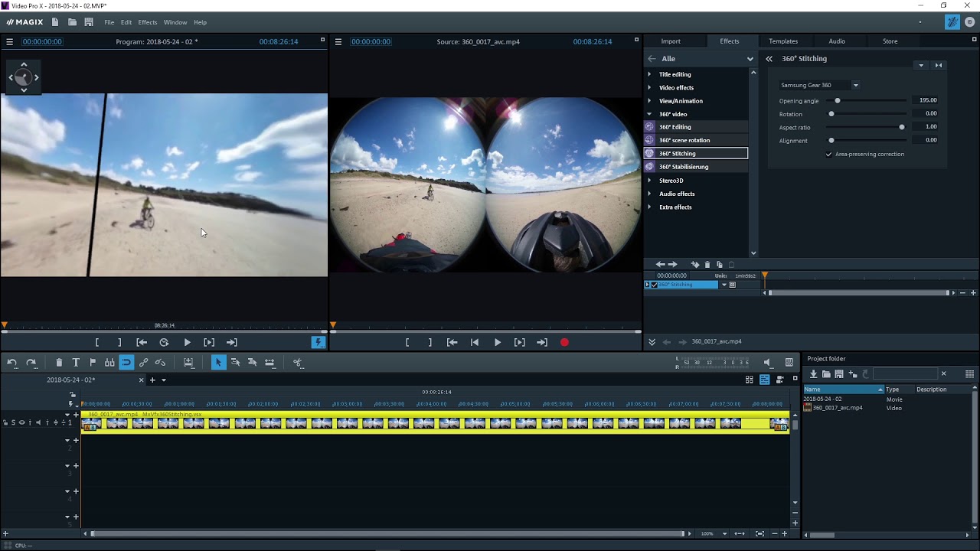
Task: Toggle 360° Stitching effect checkbox in keyframe list
Action: 654,285
